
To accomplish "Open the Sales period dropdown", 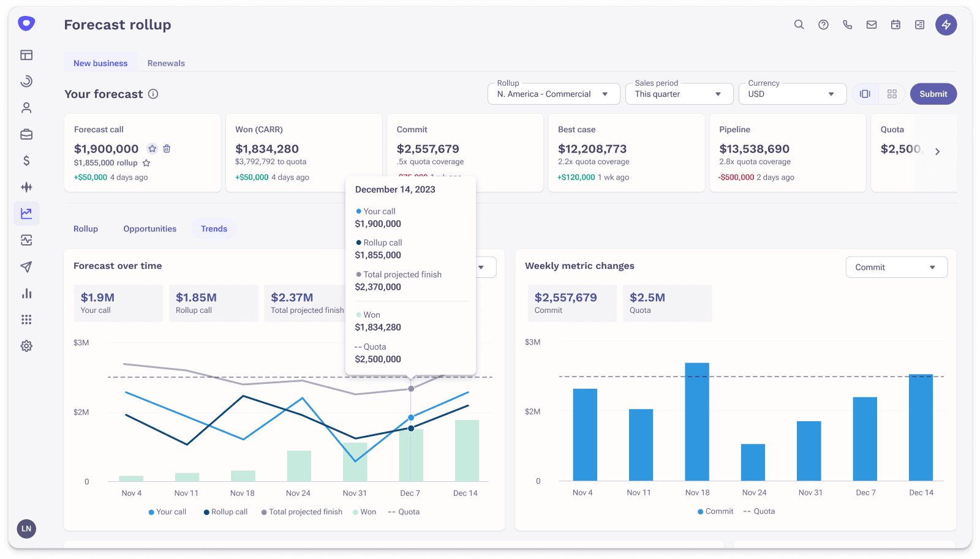I will (x=679, y=94).
